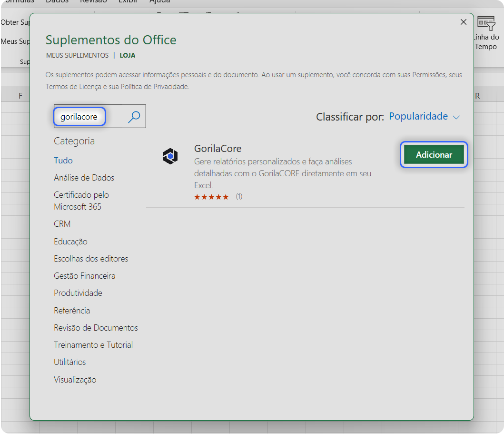Image resolution: width=504 pixels, height=434 pixels.
Task: Filter by the Referência category
Action: click(x=72, y=311)
